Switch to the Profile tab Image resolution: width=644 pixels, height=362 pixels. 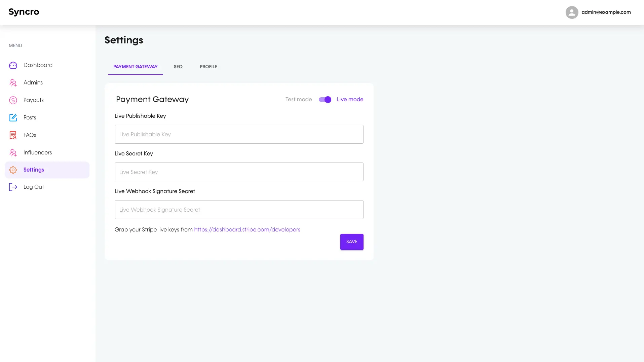[209, 67]
